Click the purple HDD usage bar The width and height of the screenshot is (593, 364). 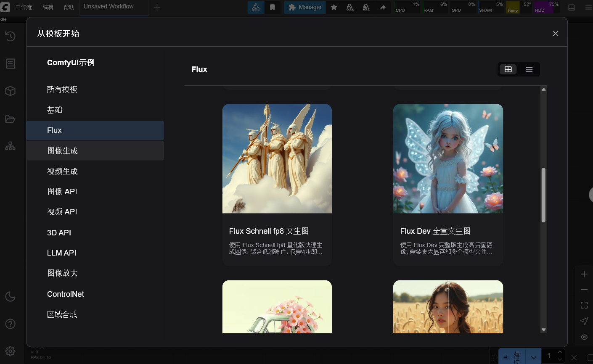click(543, 7)
